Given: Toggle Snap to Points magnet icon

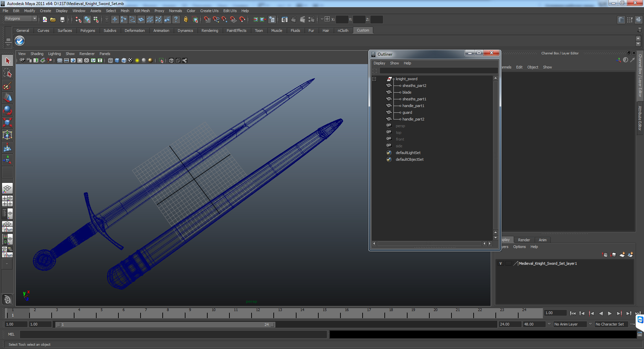Looking at the screenshot, I should coord(224,19).
